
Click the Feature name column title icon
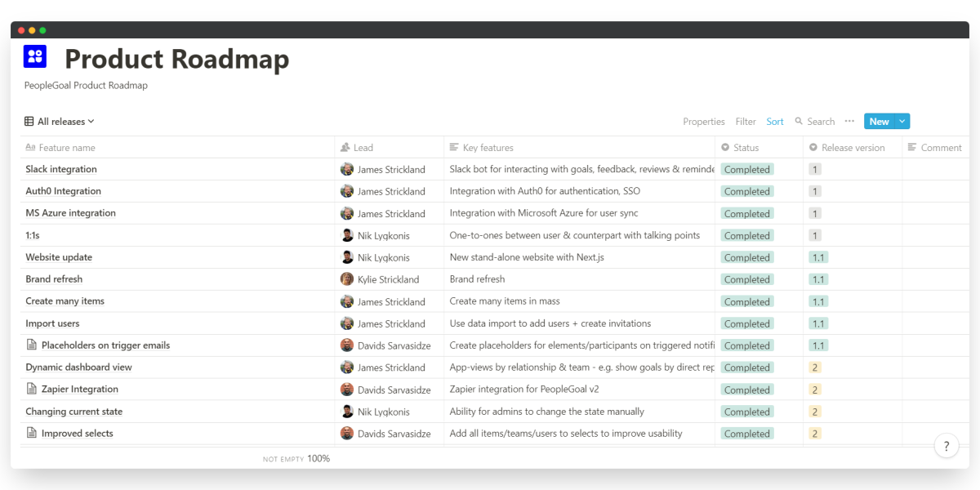point(30,148)
